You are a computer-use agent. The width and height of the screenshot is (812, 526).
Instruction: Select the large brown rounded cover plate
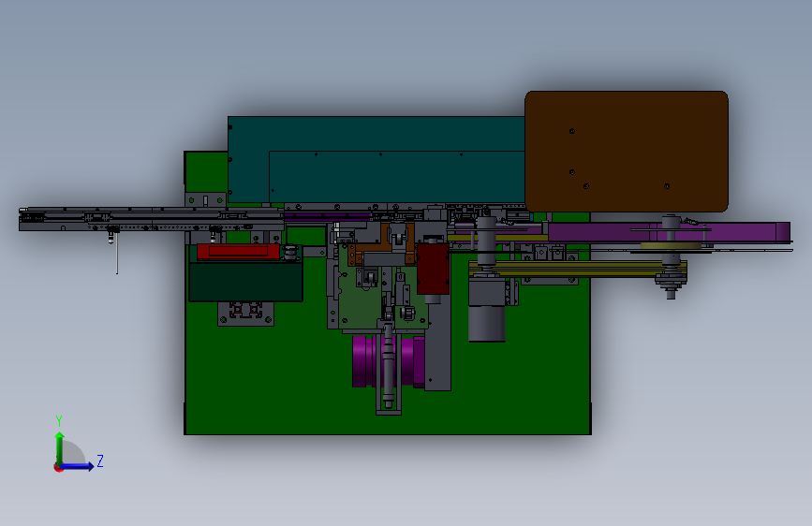click(627, 152)
